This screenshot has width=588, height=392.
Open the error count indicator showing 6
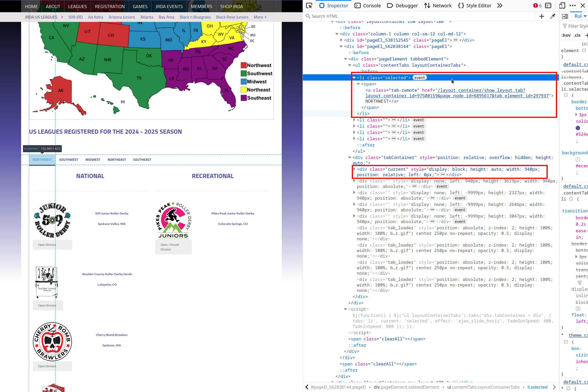click(537, 6)
